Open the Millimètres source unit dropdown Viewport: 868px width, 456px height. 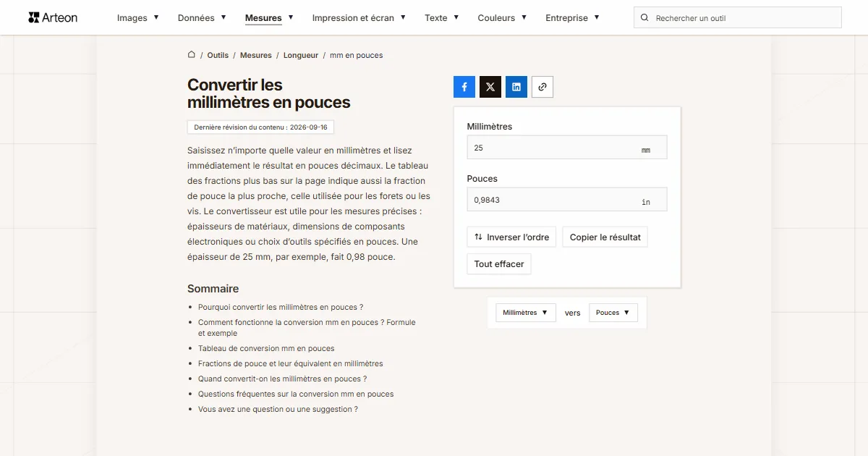pyautogui.click(x=526, y=313)
